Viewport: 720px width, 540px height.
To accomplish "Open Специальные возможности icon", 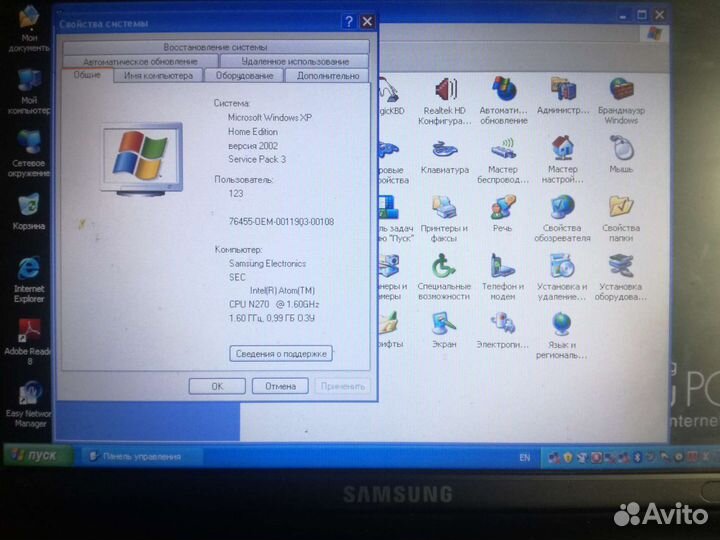I will click(444, 277).
